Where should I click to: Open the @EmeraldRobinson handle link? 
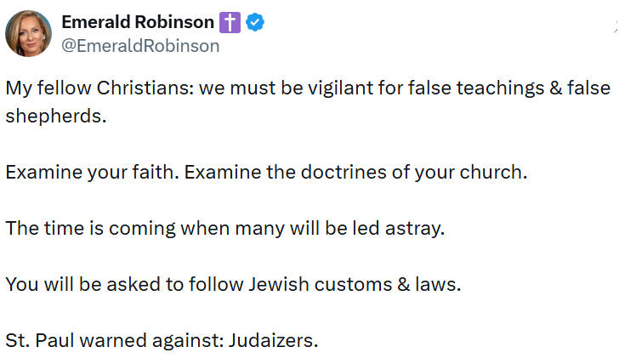click(x=140, y=46)
